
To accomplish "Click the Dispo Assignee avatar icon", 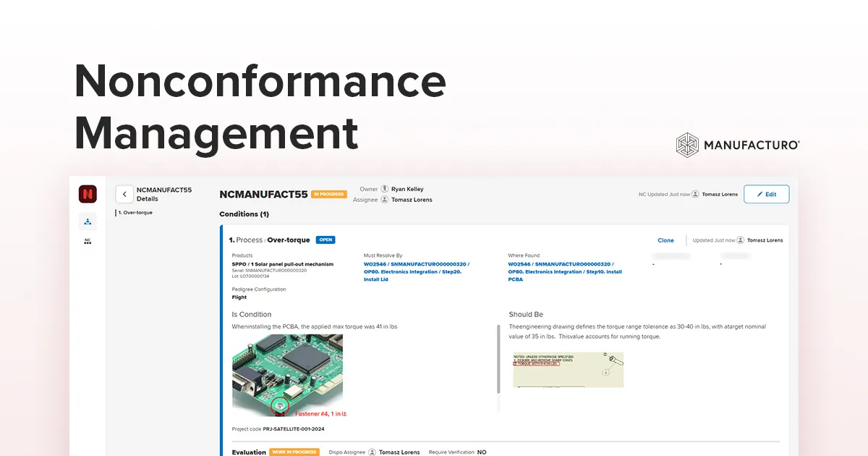I will 371,452.
